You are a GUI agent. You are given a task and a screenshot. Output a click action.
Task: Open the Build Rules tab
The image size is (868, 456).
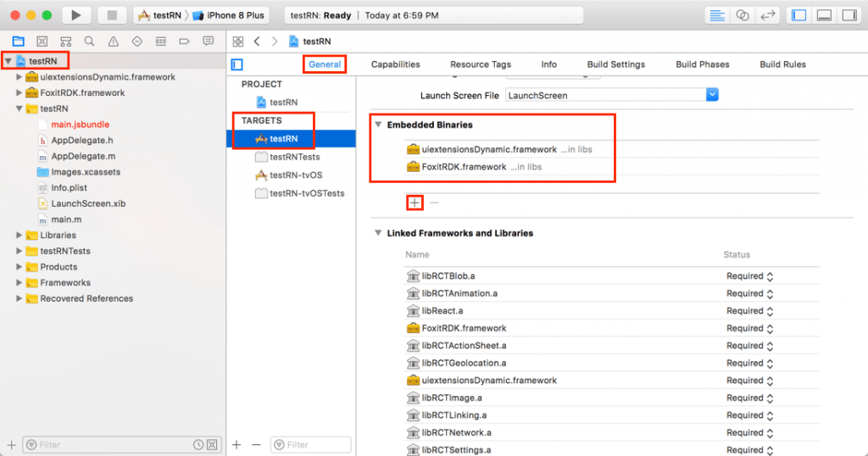pos(782,64)
